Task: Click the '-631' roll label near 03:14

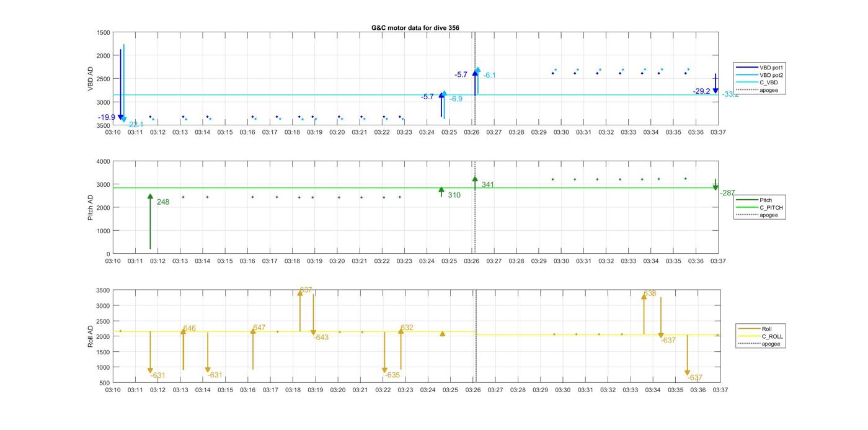Action: pyautogui.click(x=215, y=375)
